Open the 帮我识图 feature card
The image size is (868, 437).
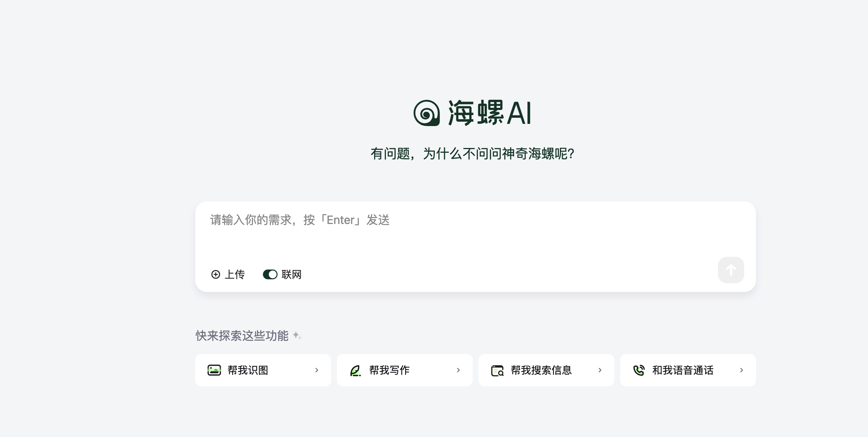[x=263, y=370]
